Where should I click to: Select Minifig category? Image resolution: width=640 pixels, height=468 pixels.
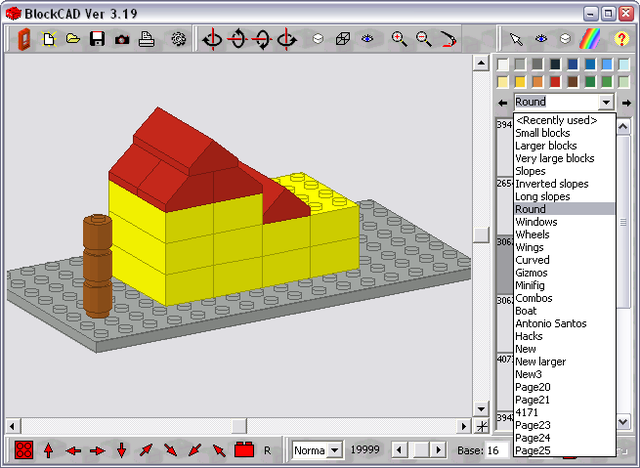[530, 285]
